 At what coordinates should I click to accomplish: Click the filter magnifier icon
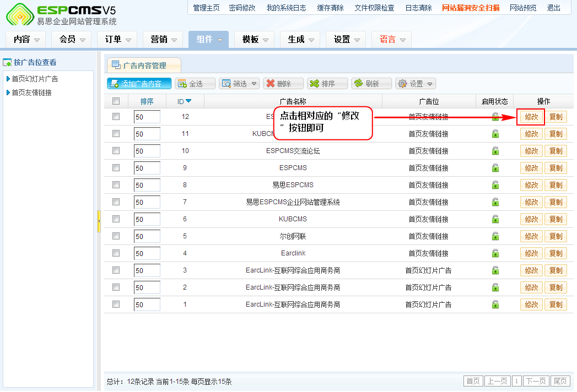coord(227,84)
